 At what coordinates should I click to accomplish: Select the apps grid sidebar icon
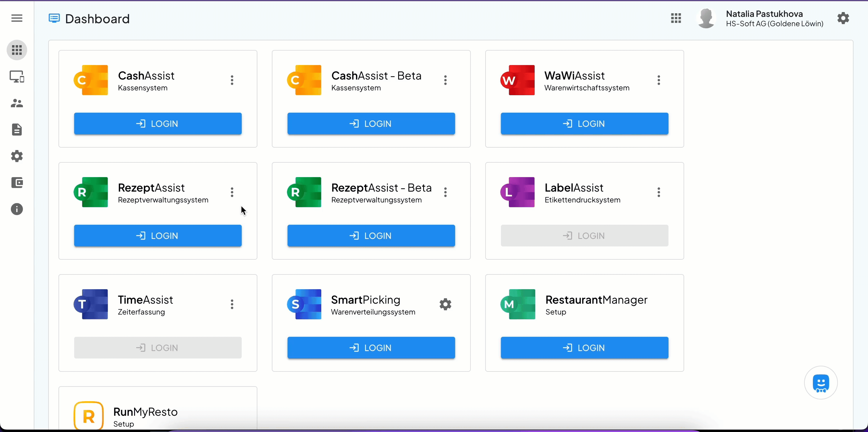[17, 50]
